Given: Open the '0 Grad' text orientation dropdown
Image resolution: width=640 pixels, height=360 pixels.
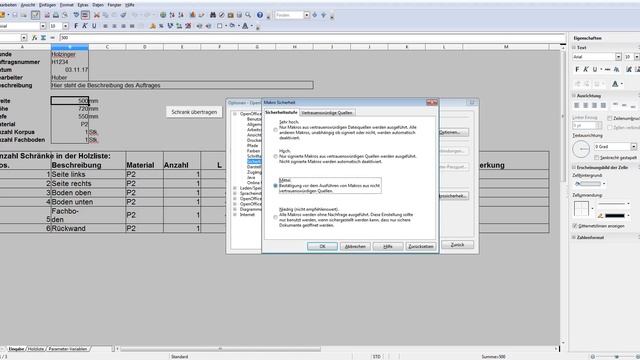Looking at the screenshot, I should click(x=633, y=146).
